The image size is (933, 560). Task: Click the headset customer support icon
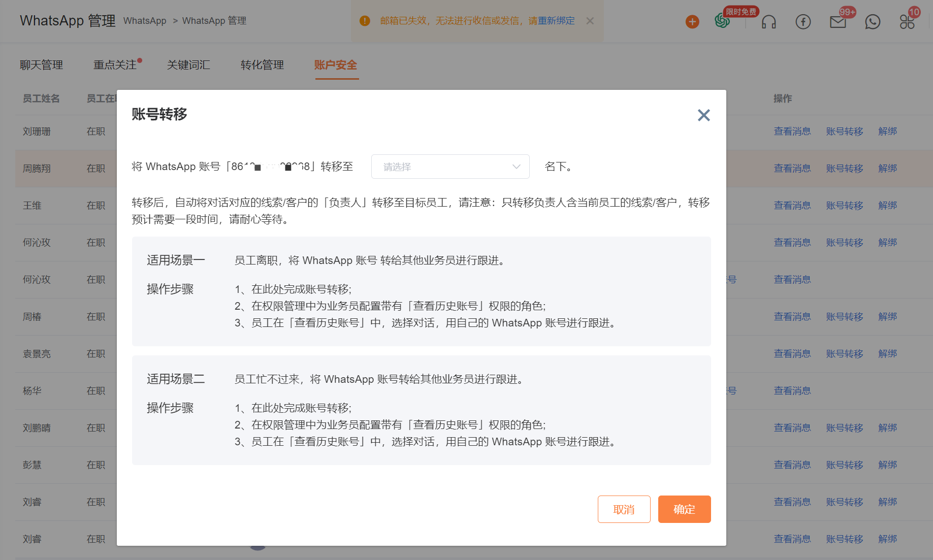[x=768, y=21]
